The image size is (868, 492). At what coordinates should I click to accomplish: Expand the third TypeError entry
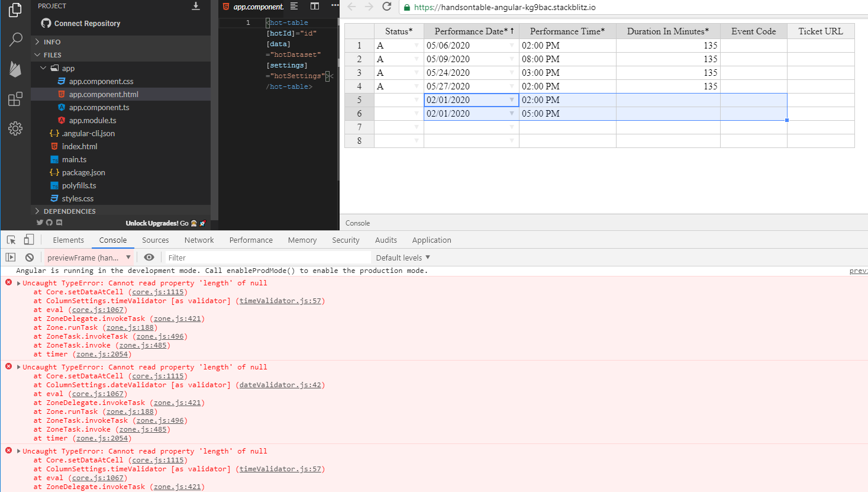[19, 451]
